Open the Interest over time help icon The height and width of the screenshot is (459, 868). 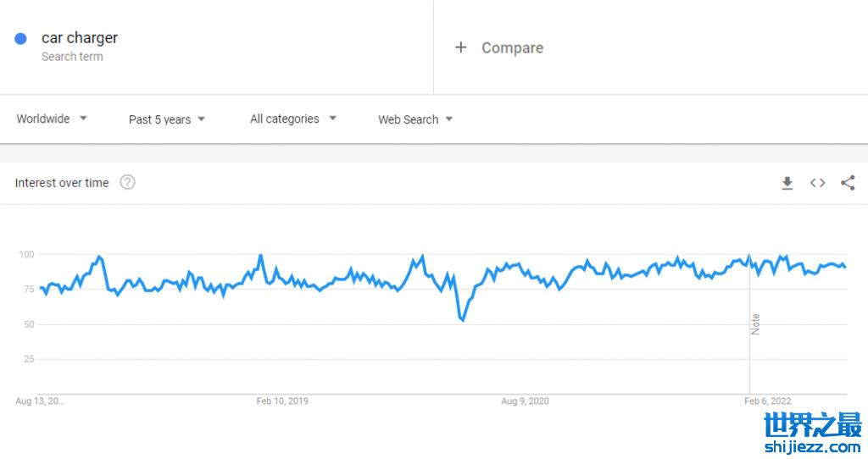[x=127, y=182]
